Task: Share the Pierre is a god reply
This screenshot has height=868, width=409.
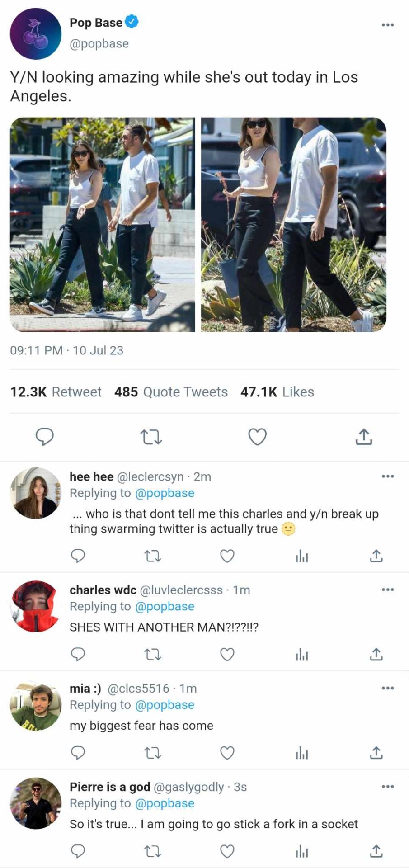Action: pyautogui.click(x=376, y=852)
